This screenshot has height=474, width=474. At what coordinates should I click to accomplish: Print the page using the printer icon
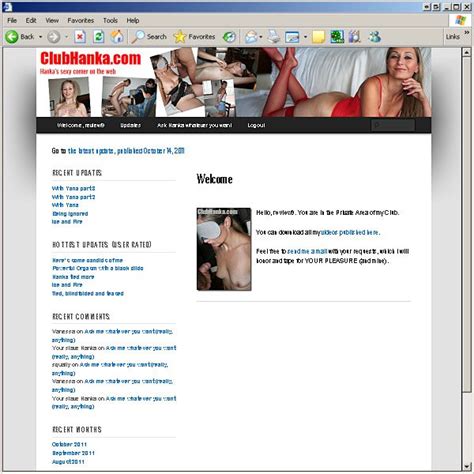pos(274,37)
